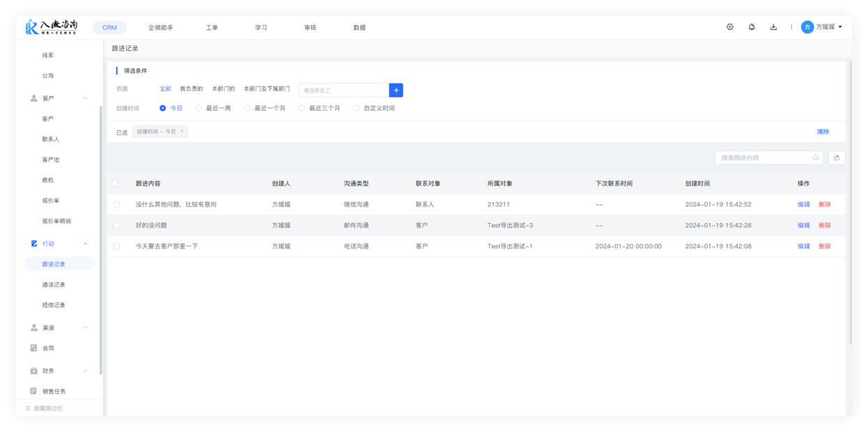Viewport: 868px width, 432px height.
Task: Remove the 创建时间-今日 filter tag
Action: [x=183, y=131]
